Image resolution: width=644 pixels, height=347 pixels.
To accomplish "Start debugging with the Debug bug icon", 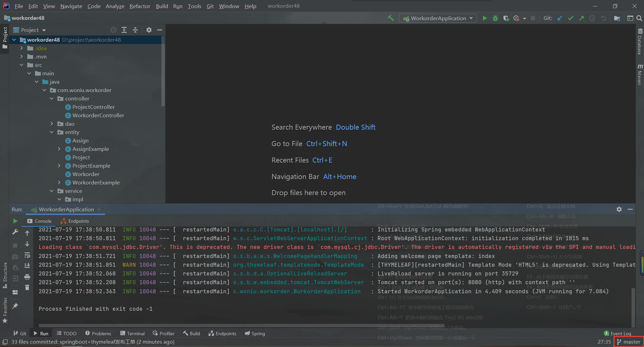I will [x=495, y=18].
